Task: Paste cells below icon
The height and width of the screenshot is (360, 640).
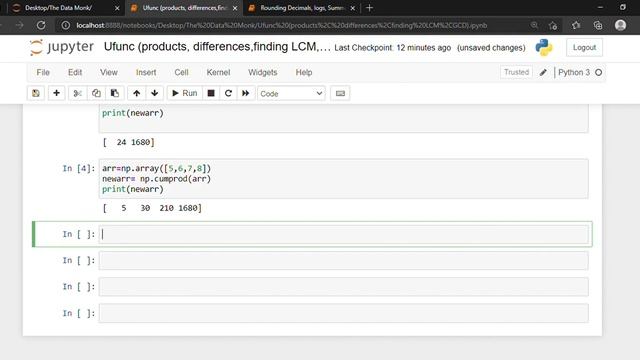Action: [x=115, y=93]
